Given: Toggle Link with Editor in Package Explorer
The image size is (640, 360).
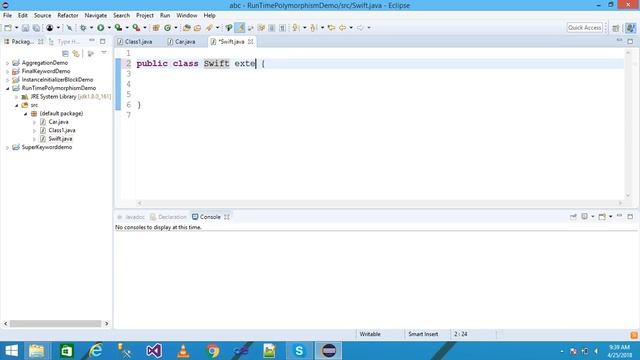Looking at the screenshot, I should [76, 53].
